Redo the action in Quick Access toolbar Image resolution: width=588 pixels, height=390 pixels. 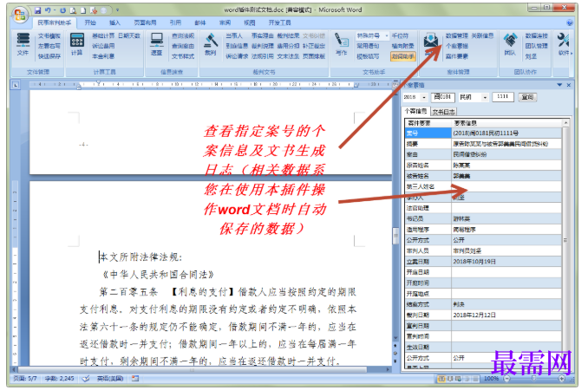pyautogui.click(x=63, y=10)
